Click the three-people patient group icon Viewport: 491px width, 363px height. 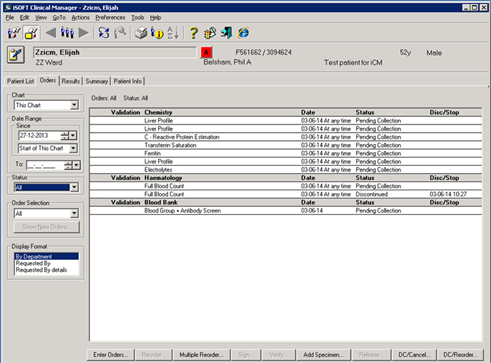67,33
